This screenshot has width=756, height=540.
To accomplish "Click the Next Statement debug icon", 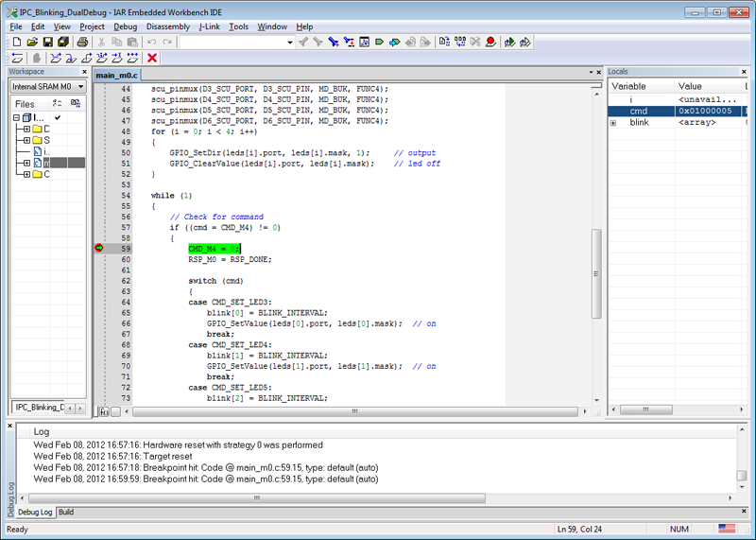I will (x=102, y=58).
